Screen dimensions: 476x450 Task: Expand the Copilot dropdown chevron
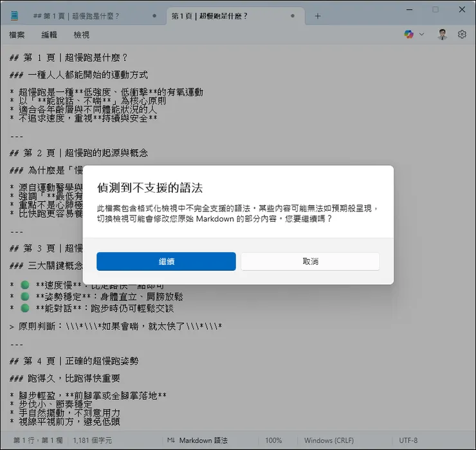[x=421, y=34]
